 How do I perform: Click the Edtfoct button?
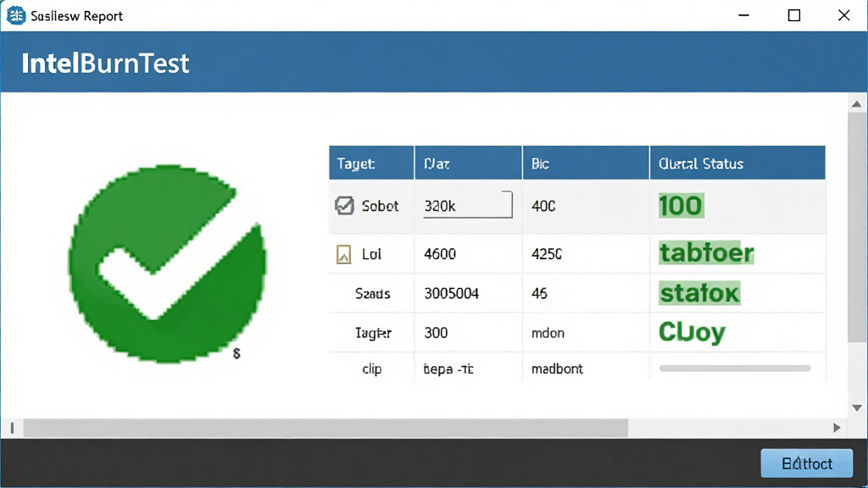tap(807, 463)
